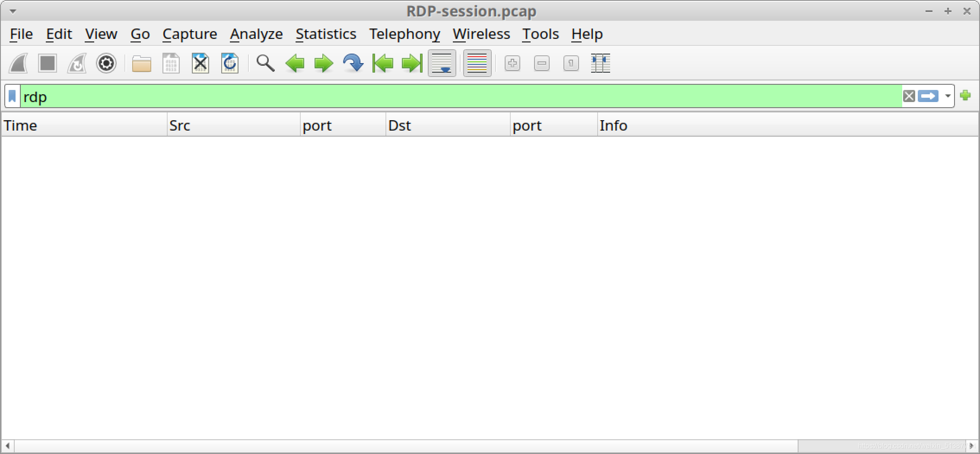Open the Statistics menu
Image resolution: width=980 pixels, height=454 pixels.
pyautogui.click(x=326, y=34)
